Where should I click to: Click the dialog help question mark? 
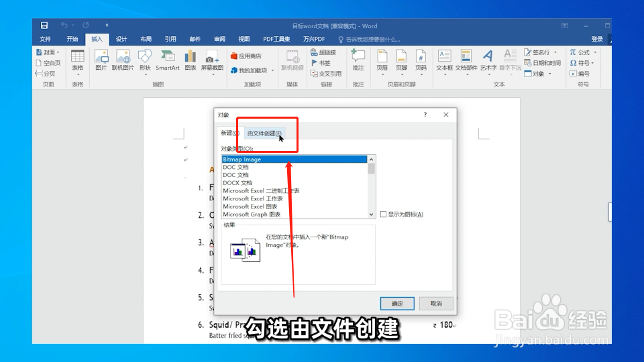coord(425,115)
